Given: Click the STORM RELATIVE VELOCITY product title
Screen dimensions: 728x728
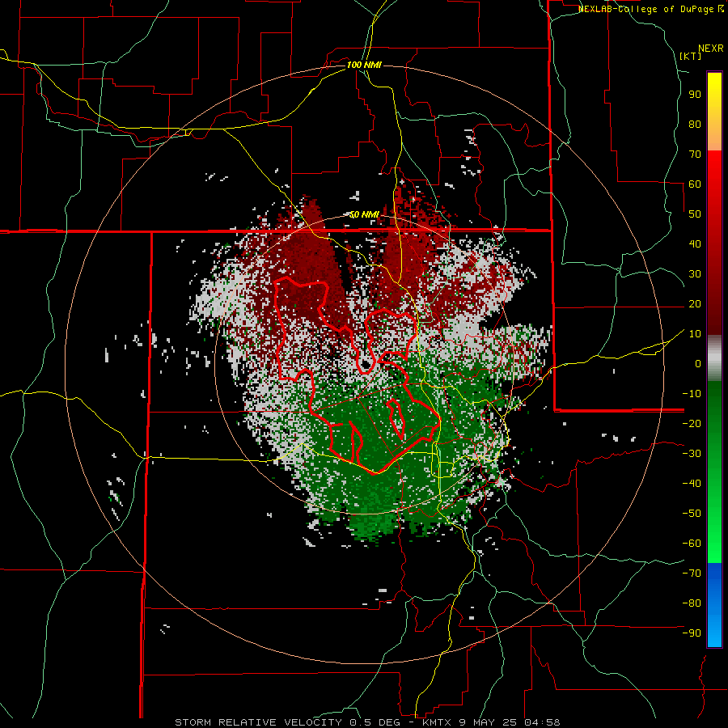Looking at the screenshot, I should tap(258, 722).
